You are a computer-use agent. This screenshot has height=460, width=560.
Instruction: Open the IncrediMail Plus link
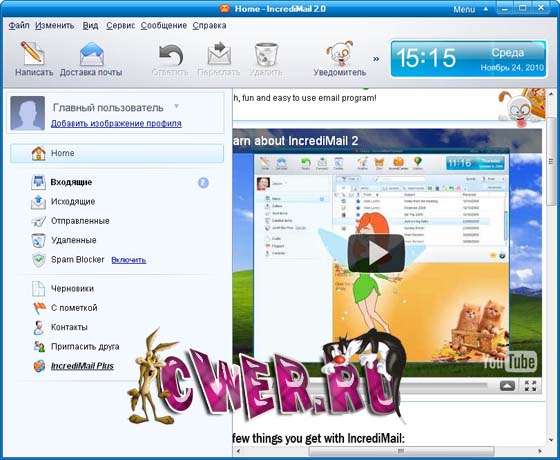(82, 366)
